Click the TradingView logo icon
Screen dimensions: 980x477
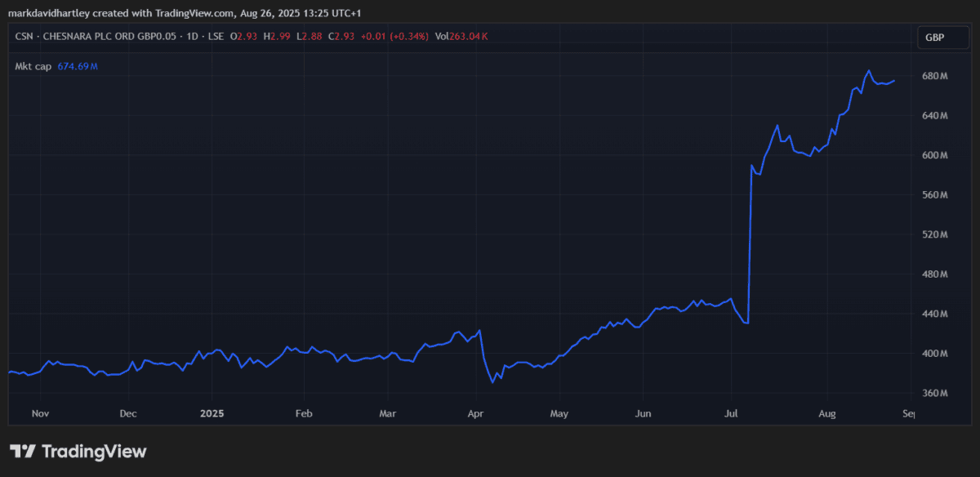pyautogui.click(x=22, y=452)
